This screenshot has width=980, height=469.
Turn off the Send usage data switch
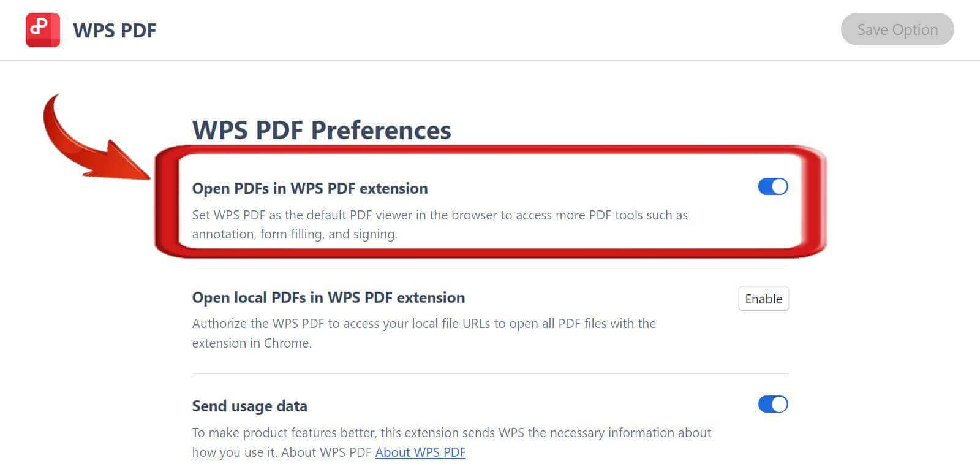[x=772, y=404]
